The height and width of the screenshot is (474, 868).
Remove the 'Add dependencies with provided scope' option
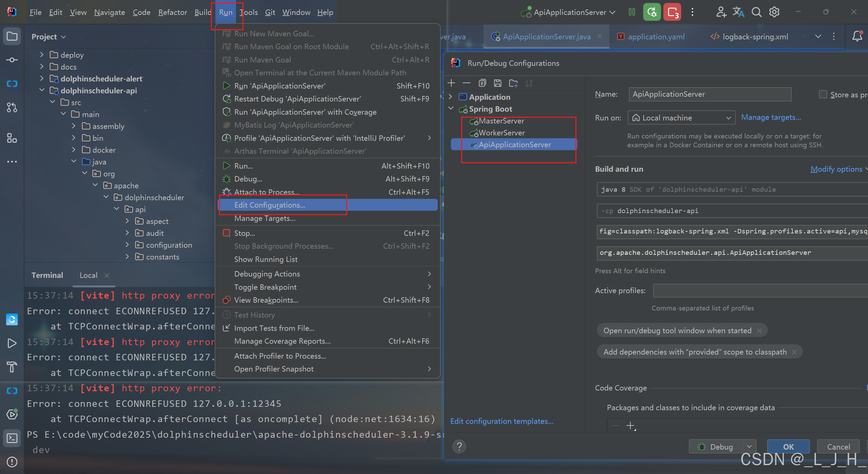click(x=794, y=352)
